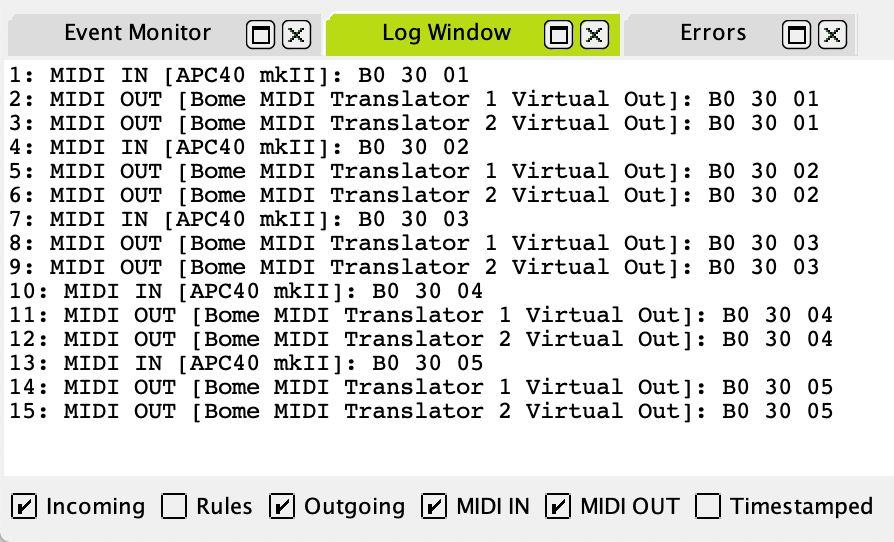The width and height of the screenshot is (894, 542).
Task: Enable the Rules checkbox
Action: pos(174,506)
